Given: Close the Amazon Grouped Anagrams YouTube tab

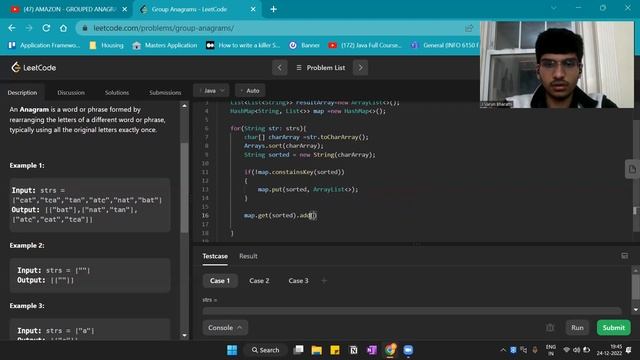Looking at the screenshot, I should click(x=124, y=9).
